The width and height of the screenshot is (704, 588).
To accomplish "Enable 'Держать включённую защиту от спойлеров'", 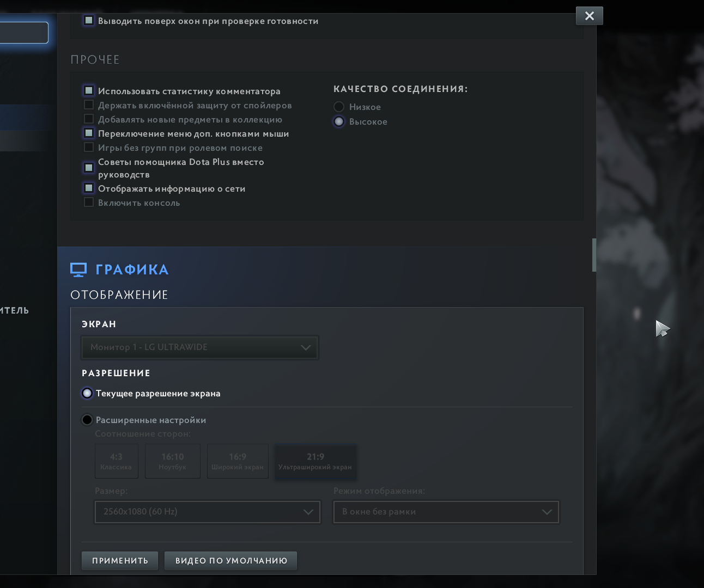I will tap(89, 105).
